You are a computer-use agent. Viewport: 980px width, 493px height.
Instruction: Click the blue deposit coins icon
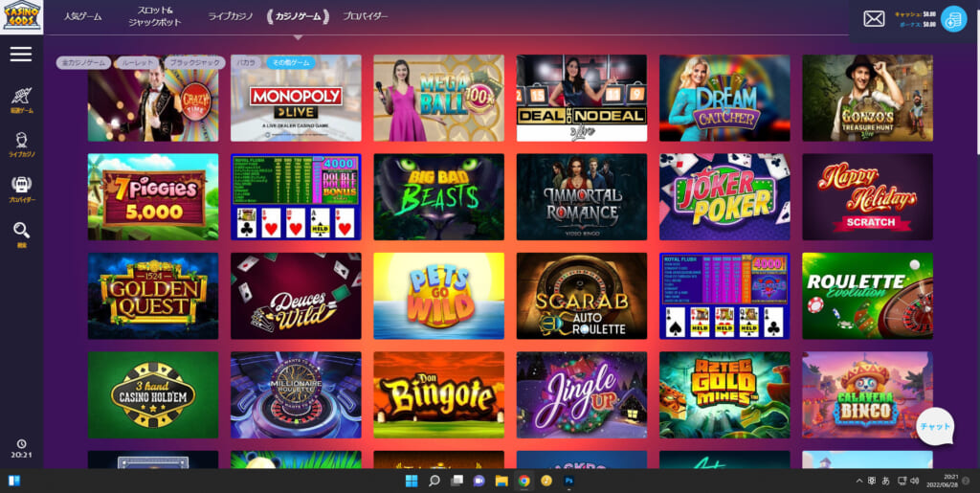[954, 19]
